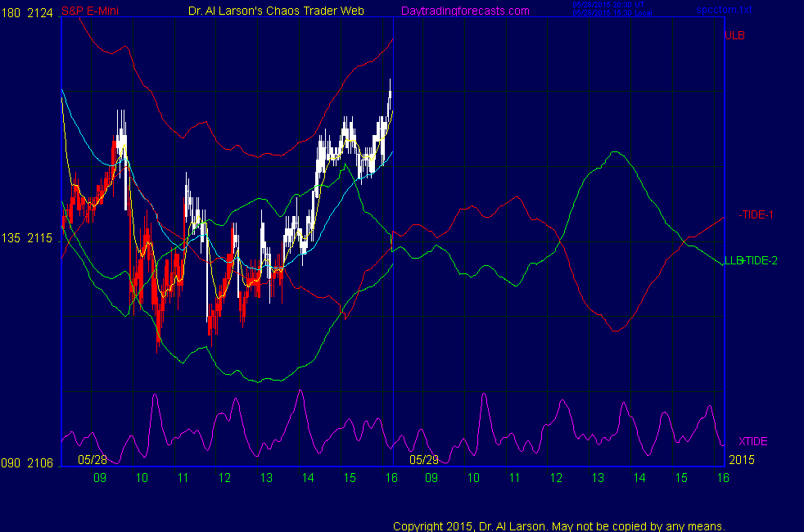This screenshot has width=804, height=532.
Task: Click the 05/28/2015 20:30 UT timestamp
Action: [x=608, y=5]
